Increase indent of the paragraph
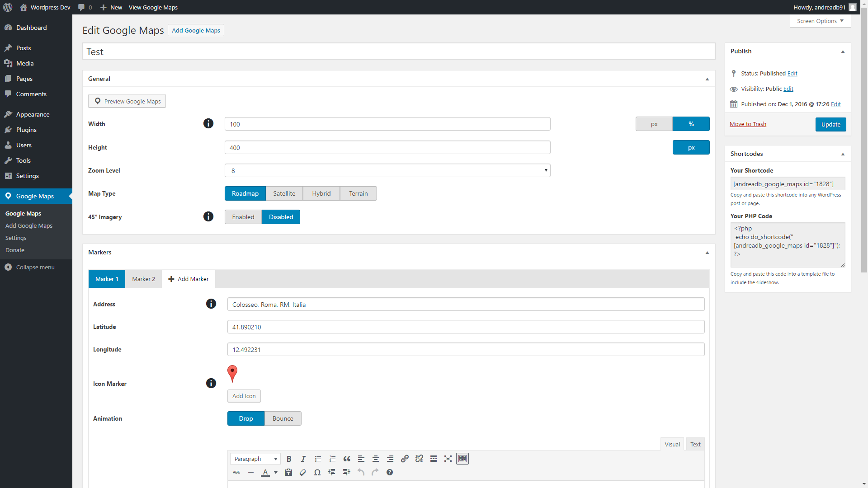The width and height of the screenshot is (868, 488). pyautogui.click(x=346, y=472)
